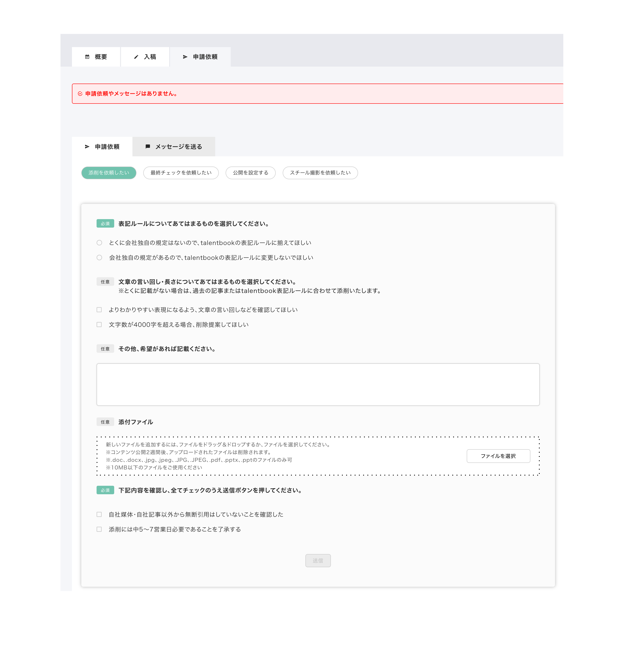The height and width of the screenshot is (672, 624).
Task: Switch to the メッセージを送る tab
Action: [x=174, y=147]
